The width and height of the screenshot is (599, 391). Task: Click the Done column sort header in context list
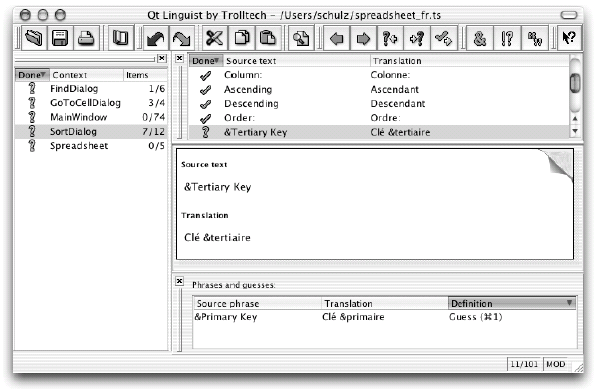coord(32,75)
